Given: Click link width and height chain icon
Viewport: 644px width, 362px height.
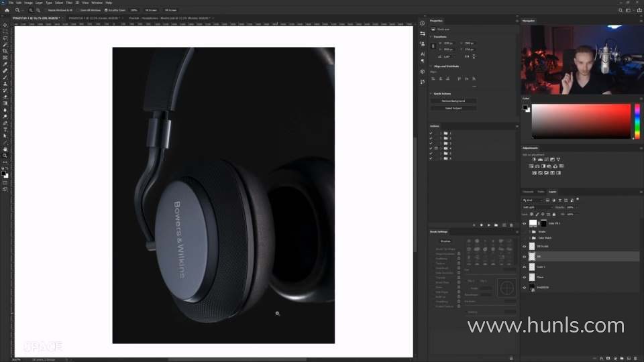Looking at the screenshot, I should pyautogui.click(x=433, y=46).
